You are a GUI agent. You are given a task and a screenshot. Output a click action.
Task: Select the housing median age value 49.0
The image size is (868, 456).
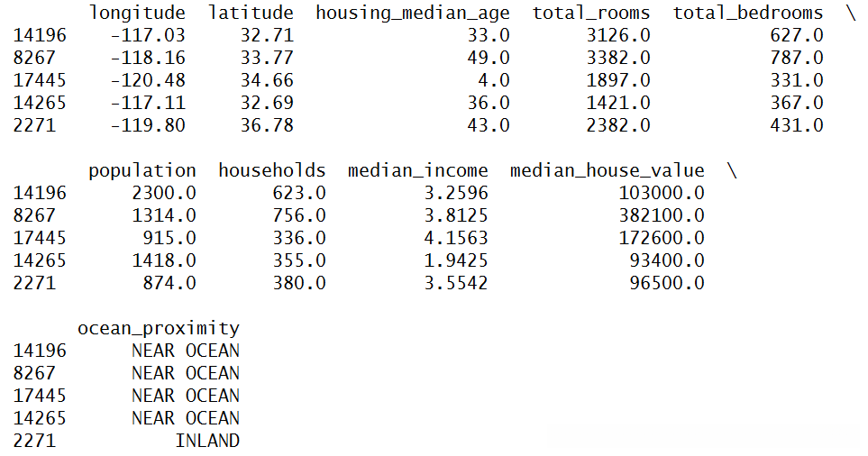click(x=488, y=58)
